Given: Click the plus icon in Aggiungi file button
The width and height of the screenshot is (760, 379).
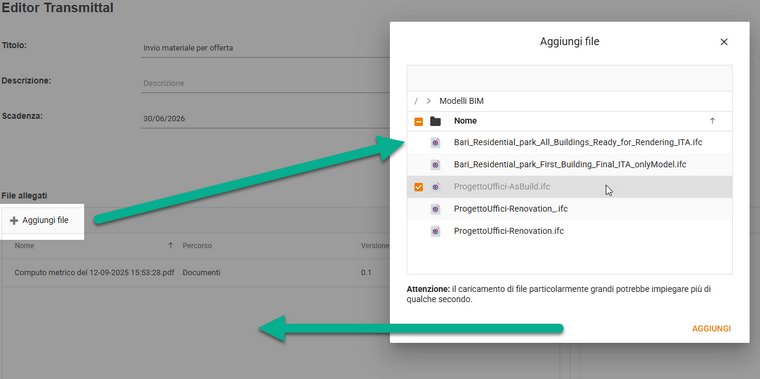Looking at the screenshot, I should [x=14, y=221].
